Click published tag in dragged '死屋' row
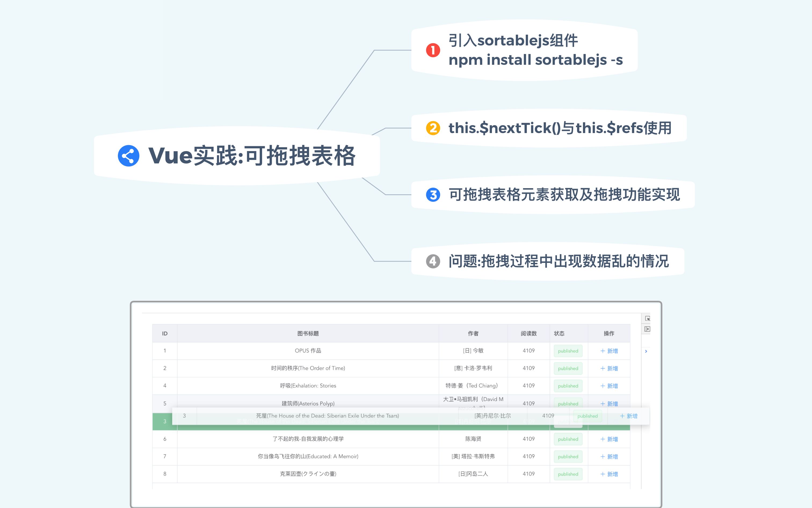The image size is (812, 508). pyautogui.click(x=588, y=416)
